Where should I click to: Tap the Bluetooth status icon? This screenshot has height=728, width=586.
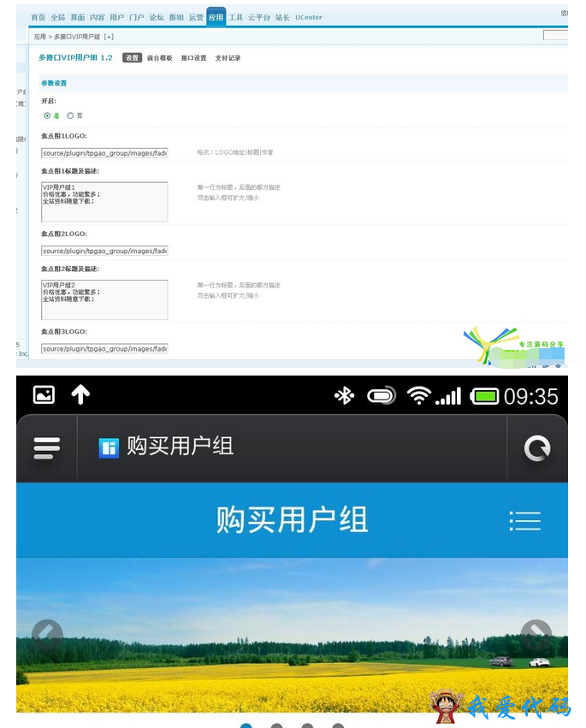pyautogui.click(x=344, y=395)
